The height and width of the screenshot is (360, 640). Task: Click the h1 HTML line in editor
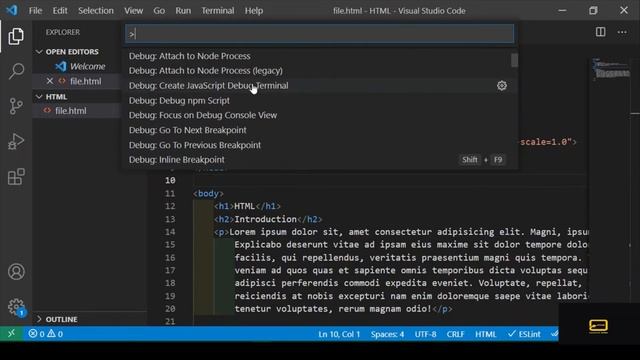point(247,206)
